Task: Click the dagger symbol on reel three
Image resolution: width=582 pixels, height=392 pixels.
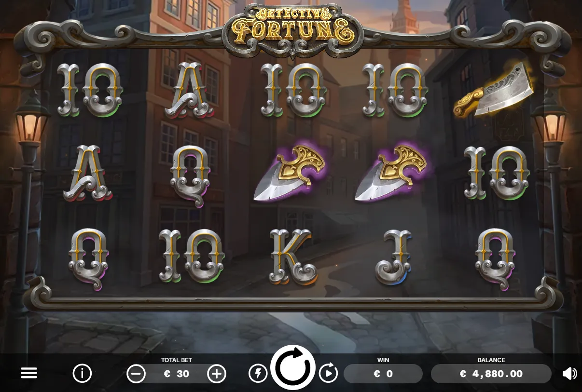Action: pyautogui.click(x=291, y=173)
